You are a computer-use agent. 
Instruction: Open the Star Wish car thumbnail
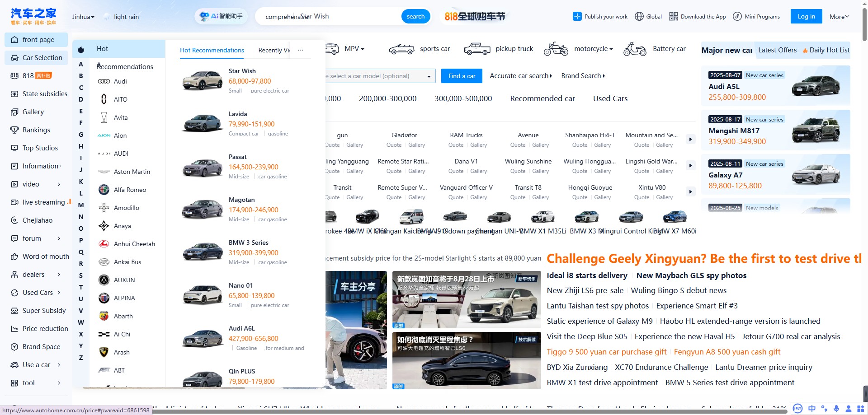(202, 80)
